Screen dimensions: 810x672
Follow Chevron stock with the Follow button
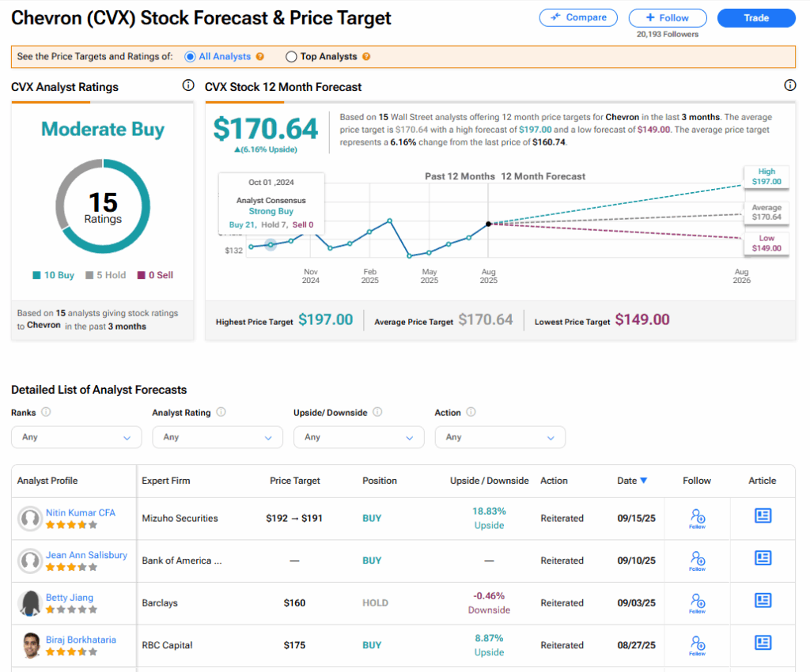tap(668, 17)
